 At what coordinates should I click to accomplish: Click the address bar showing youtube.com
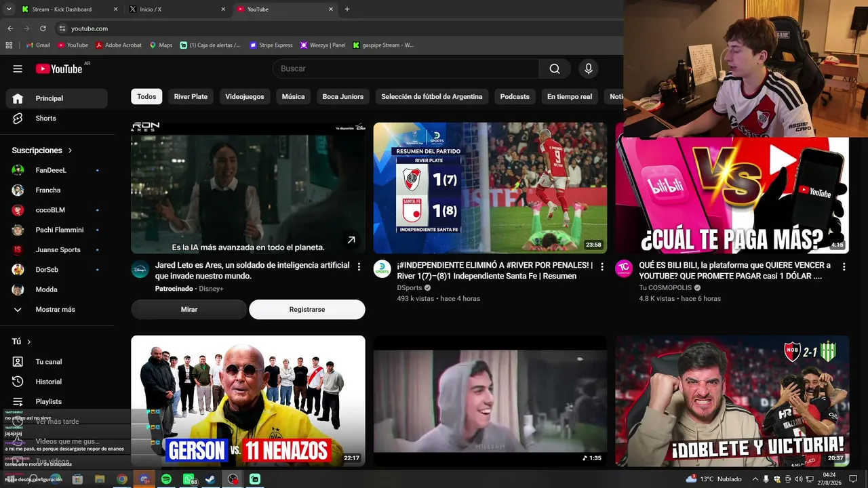pyautogui.click(x=339, y=28)
